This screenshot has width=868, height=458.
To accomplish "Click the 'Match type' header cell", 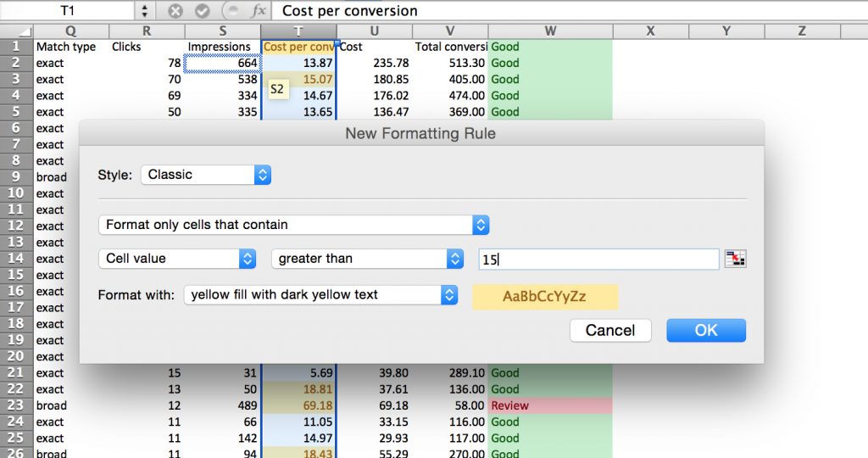I will pos(71,47).
